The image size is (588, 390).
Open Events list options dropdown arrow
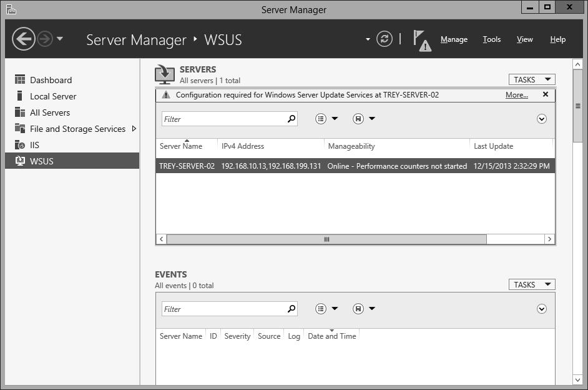pyautogui.click(x=335, y=309)
